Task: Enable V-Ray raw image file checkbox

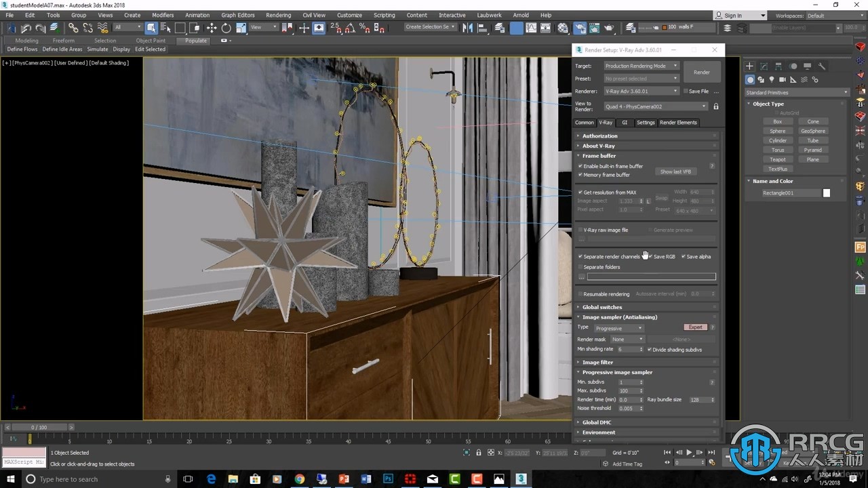Action: (x=580, y=230)
